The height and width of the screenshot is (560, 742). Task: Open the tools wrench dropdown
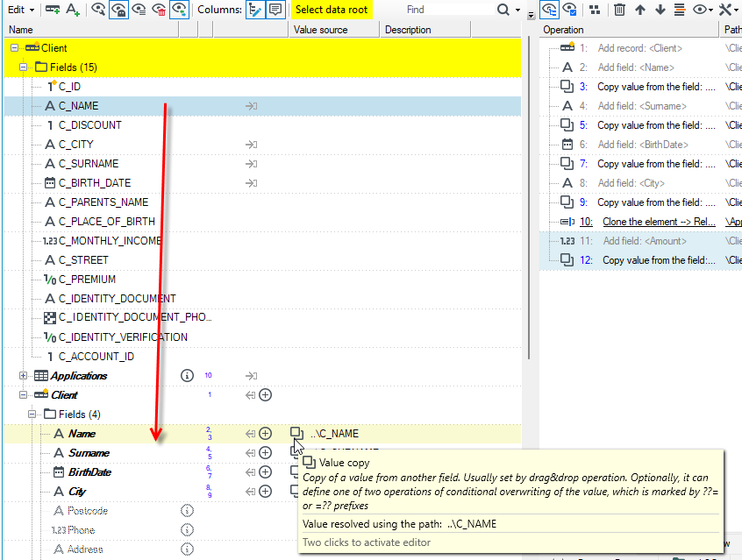point(728,10)
